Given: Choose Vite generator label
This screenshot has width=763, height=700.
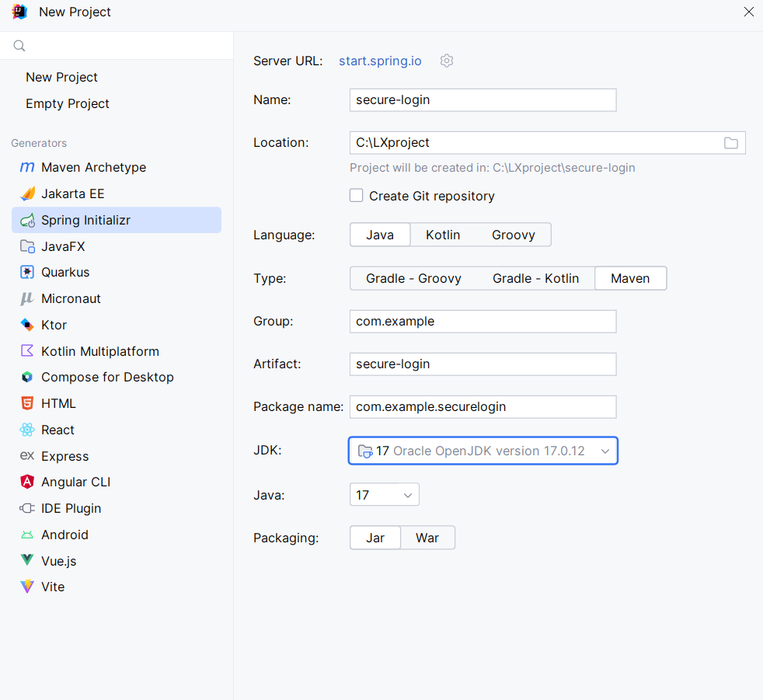Looking at the screenshot, I should [x=53, y=587].
